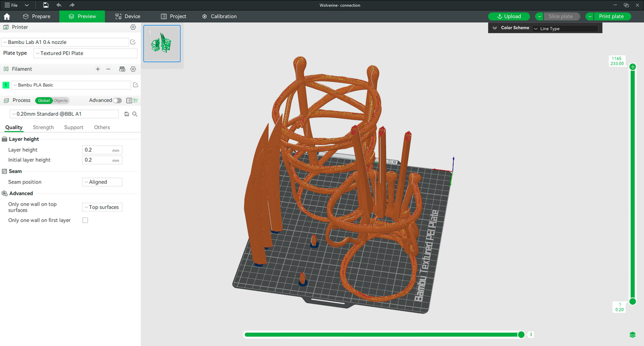Click the layers icon at bottom right
644x346 pixels.
pos(633,335)
